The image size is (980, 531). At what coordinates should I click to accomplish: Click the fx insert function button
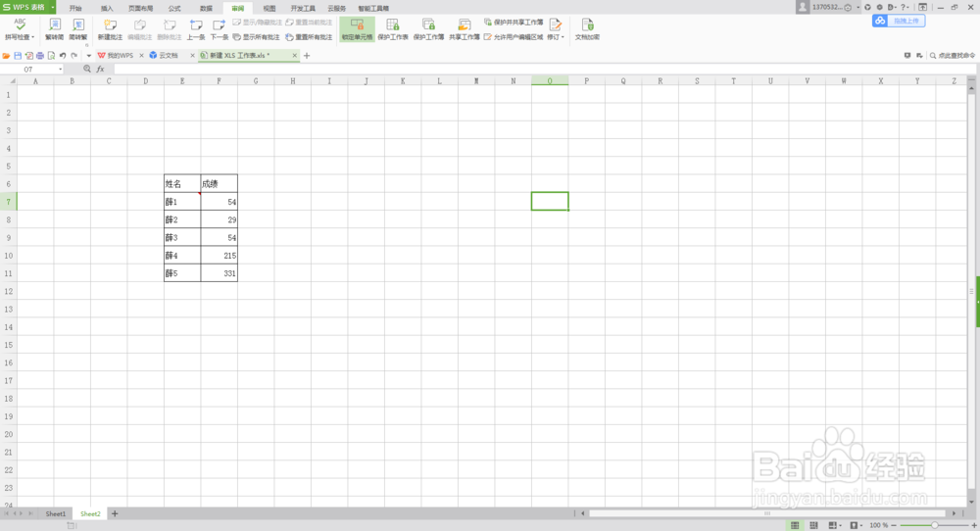coord(100,69)
